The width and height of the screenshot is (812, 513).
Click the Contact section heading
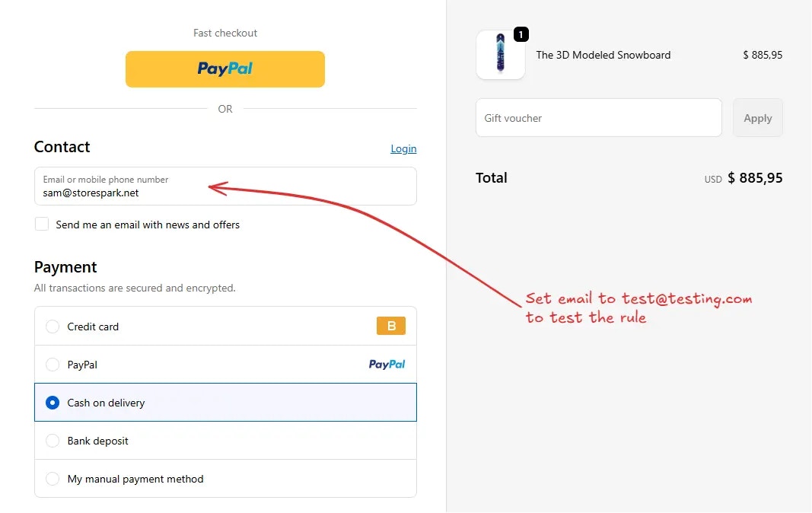coord(62,147)
